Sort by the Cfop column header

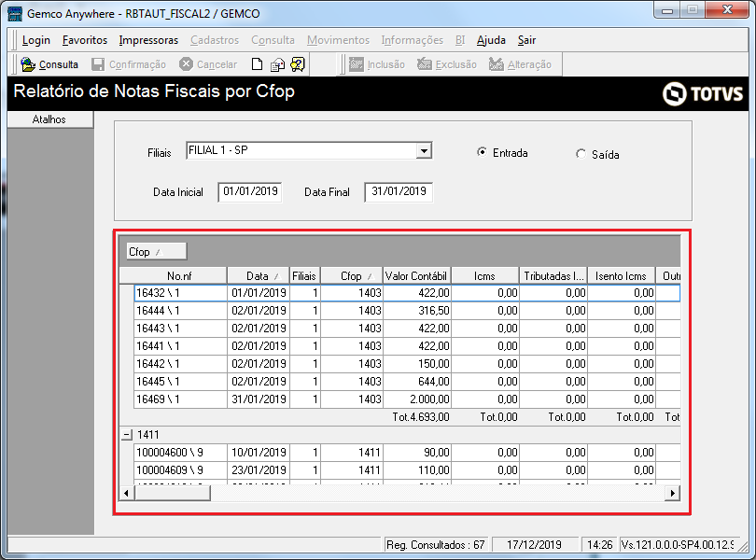[x=352, y=276]
